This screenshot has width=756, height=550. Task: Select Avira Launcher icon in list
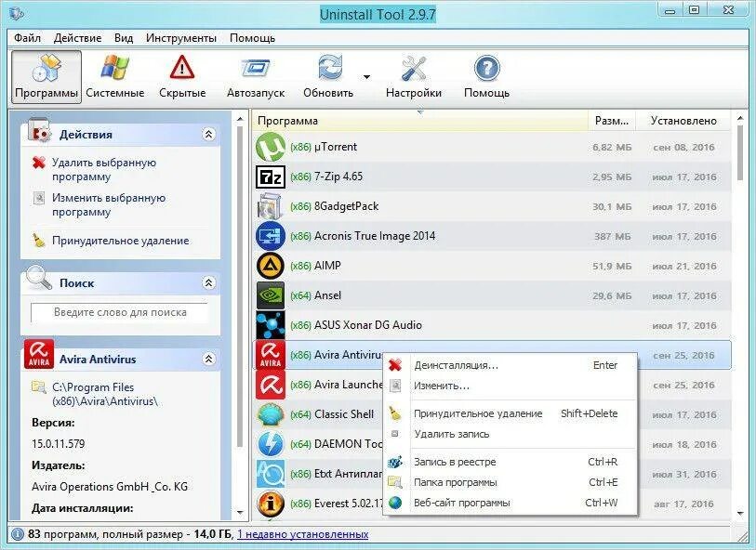pos(270,385)
